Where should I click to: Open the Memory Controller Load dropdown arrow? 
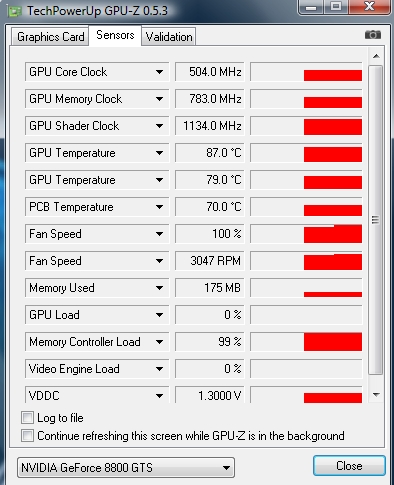[x=159, y=342]
